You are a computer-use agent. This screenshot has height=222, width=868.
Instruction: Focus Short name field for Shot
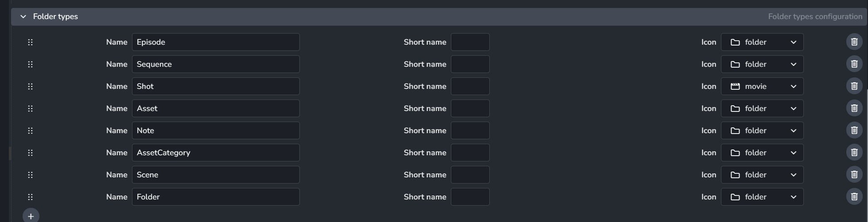coord(470,86)
